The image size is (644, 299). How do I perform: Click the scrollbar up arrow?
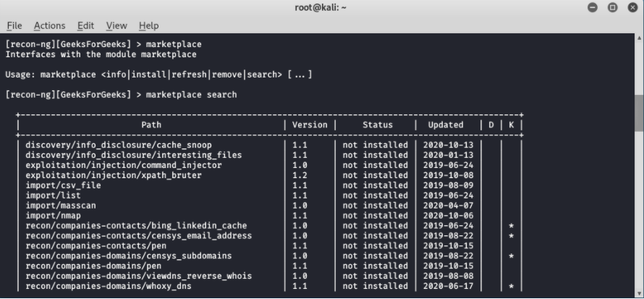pyautogui.click(x=639, y=38)
